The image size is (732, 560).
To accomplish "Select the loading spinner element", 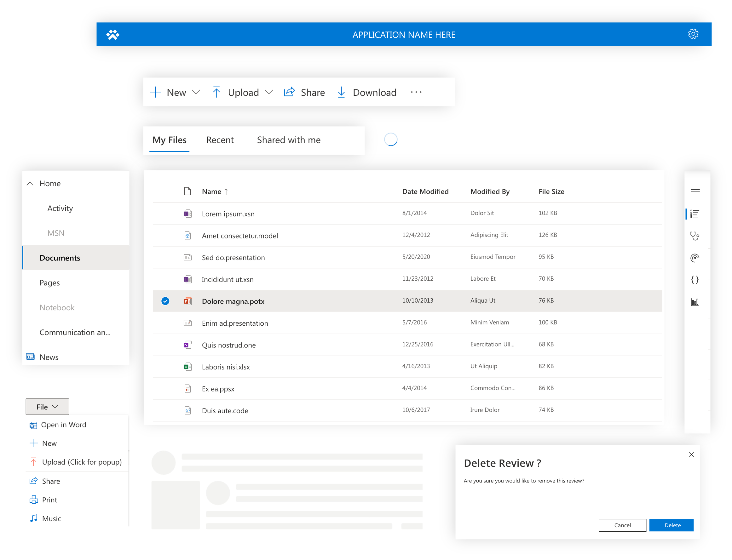I will coord(390,140).
